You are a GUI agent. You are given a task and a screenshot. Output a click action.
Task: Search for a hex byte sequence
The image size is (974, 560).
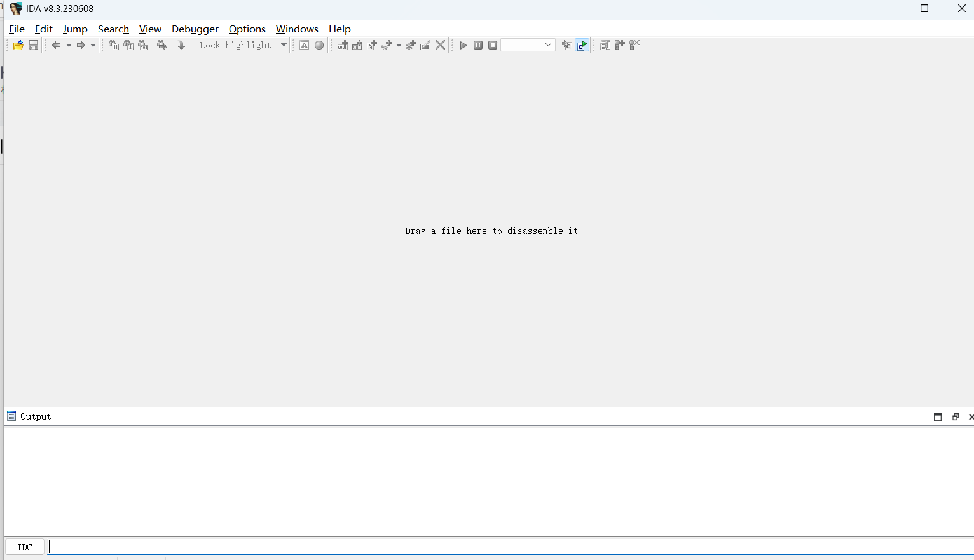tap(113, 44)
